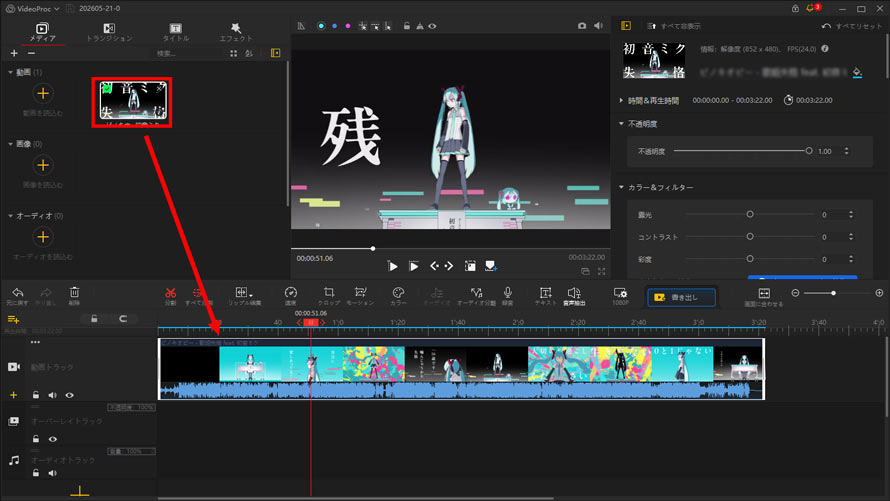Screen dimensions: 890x501
Task: Switch media library to grid view
Action: pos(233,53)
